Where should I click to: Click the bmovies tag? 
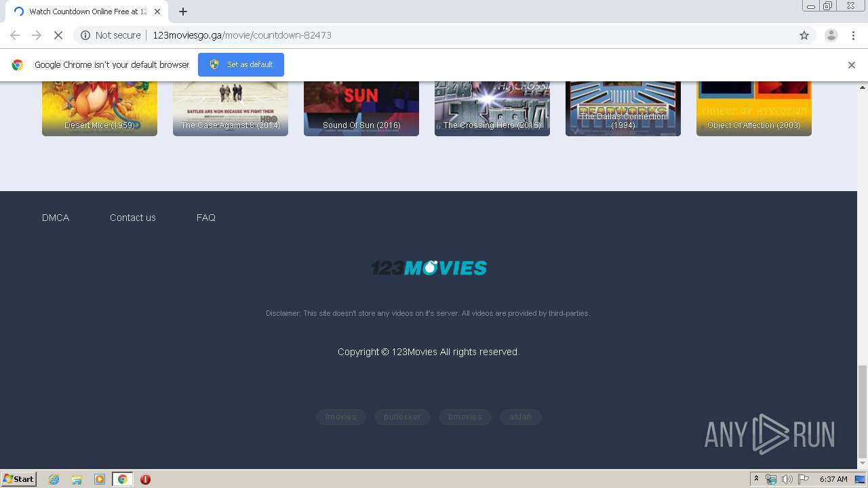[465, 417]
